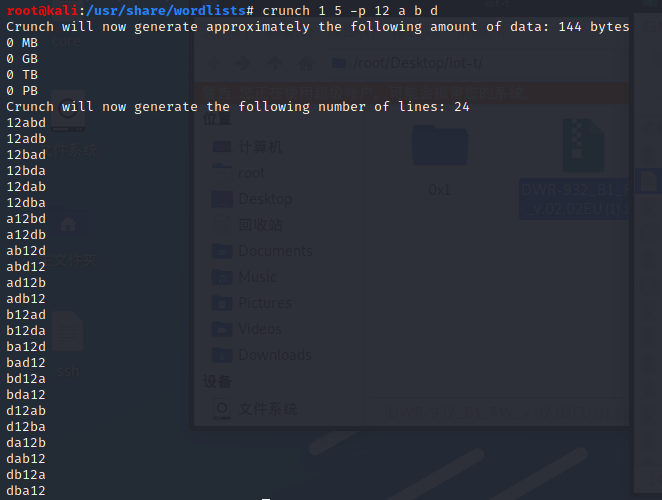Click terminal output line 12abd
662x500 pixels.
click(26, 123)
